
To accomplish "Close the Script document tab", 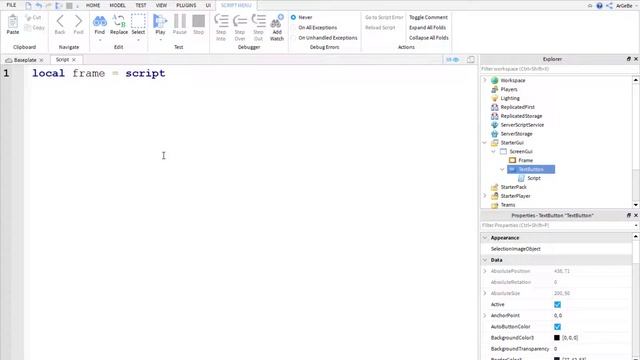I will 74,60.
